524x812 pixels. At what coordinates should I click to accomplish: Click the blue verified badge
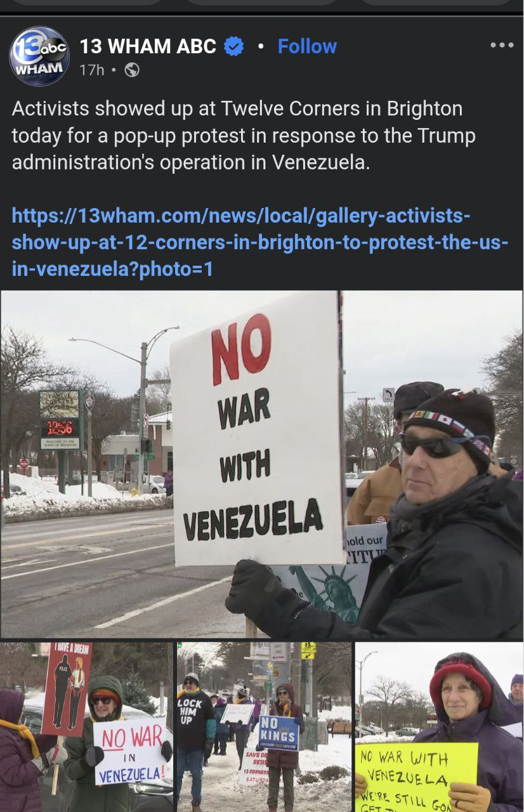click(x=234, y=46)
